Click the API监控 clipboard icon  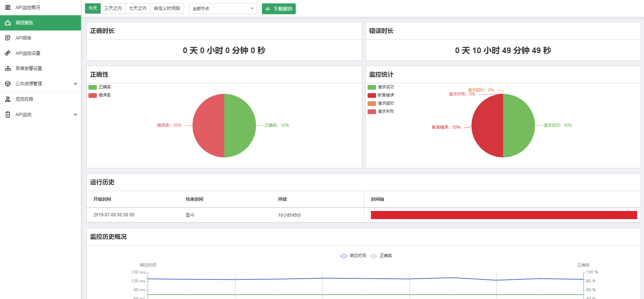click(8, 114)
